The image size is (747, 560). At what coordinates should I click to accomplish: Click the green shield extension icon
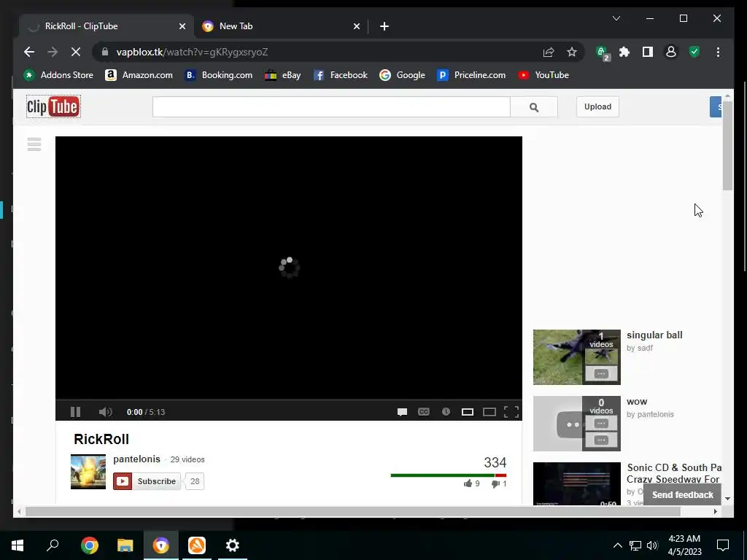[694, 52]
